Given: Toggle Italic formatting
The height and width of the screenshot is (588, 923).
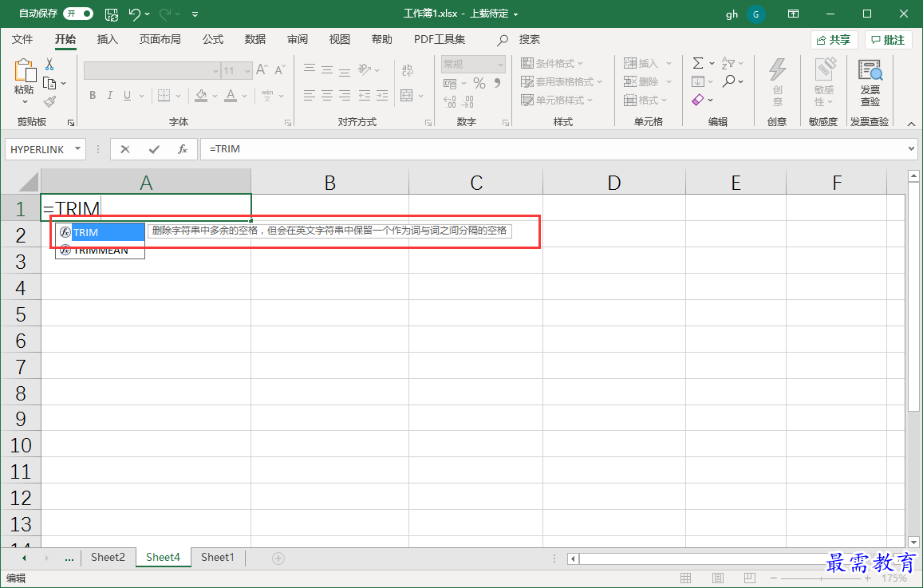Looking at the screenshot, I should [x=109, y=96].
